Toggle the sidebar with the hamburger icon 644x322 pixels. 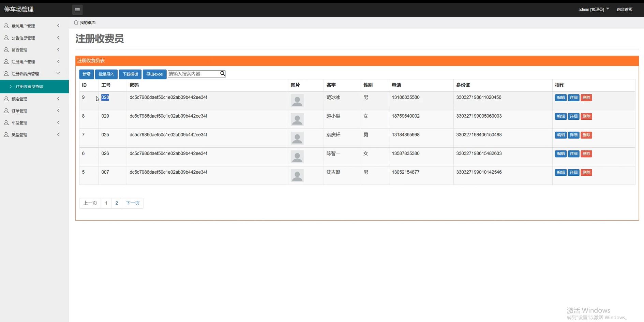click(77, 10)
